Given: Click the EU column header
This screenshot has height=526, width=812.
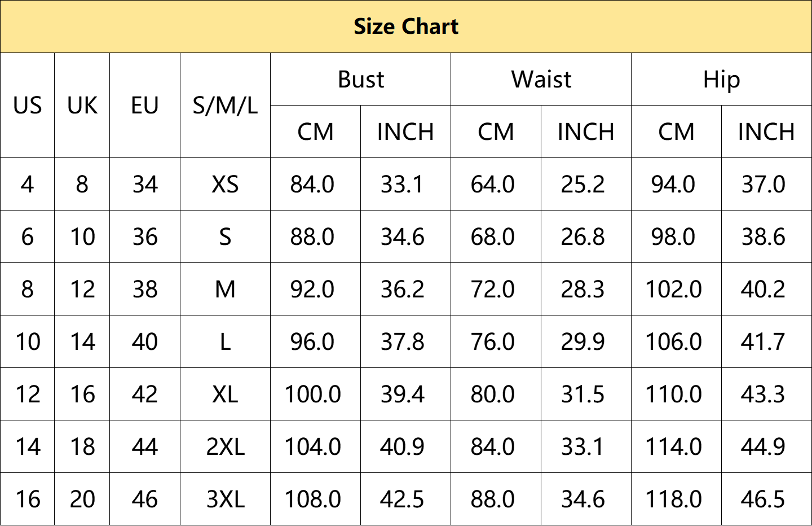Looking at the screenshot, I should [145, 106].
